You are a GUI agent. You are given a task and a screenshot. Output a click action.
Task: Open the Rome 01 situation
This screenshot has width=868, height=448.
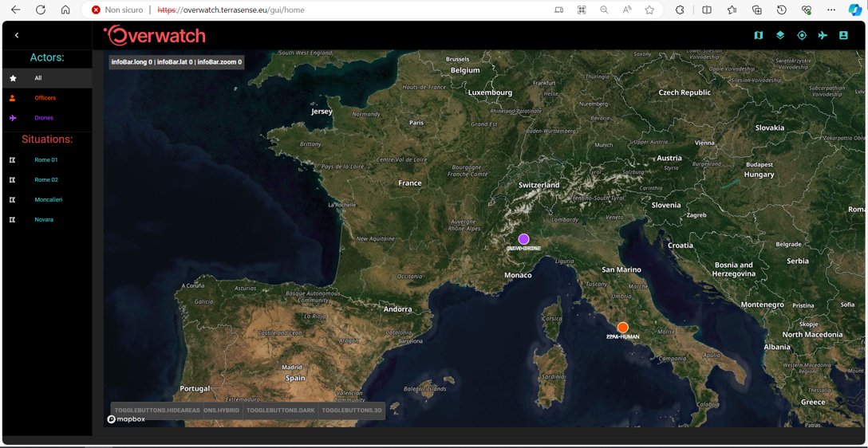tap(45, 160)
